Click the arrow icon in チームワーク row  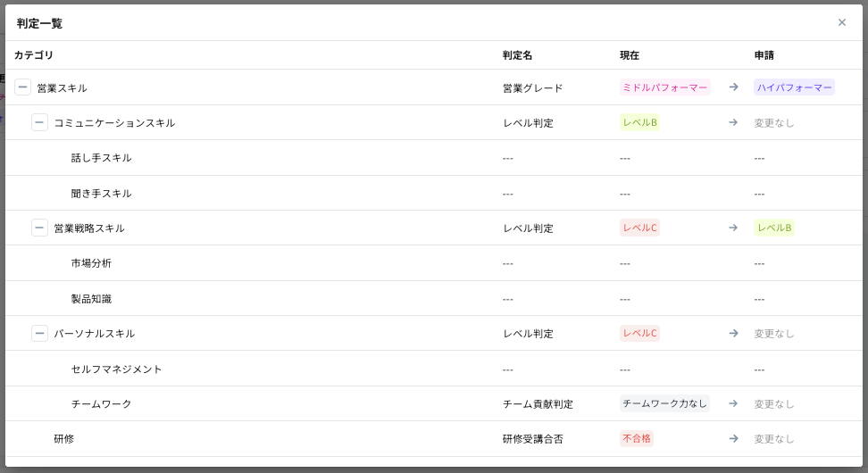(x=733, y=403)
